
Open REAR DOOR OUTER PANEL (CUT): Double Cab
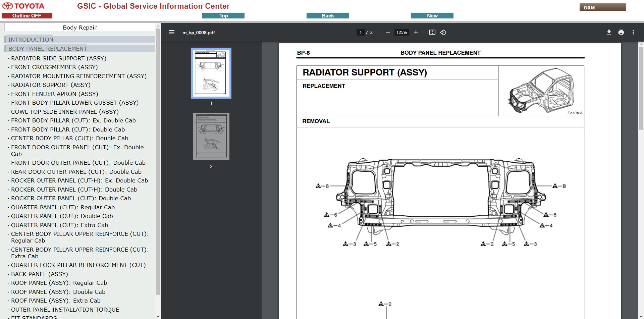point(76,172)
